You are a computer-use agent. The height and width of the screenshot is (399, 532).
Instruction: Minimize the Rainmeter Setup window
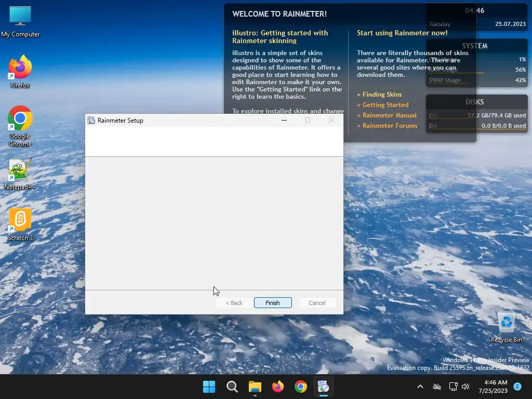click(284, 120)
